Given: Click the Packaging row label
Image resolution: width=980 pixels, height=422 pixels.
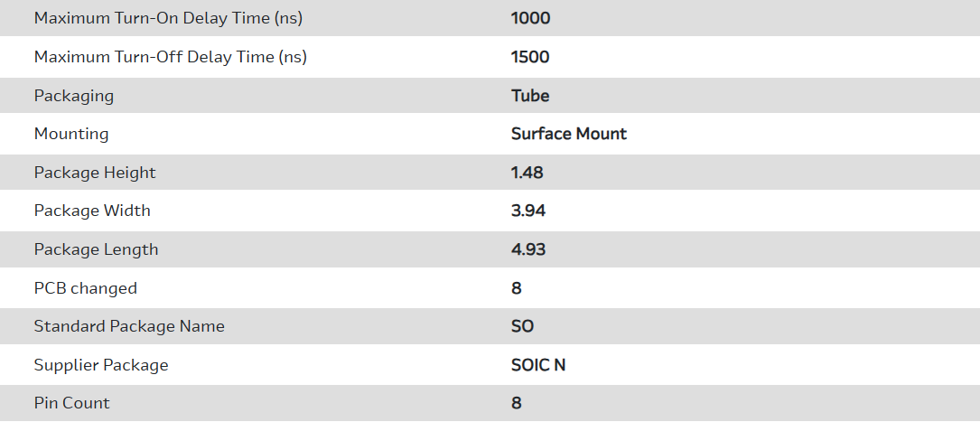Looking at the screenshot, I should coord(74,96).
